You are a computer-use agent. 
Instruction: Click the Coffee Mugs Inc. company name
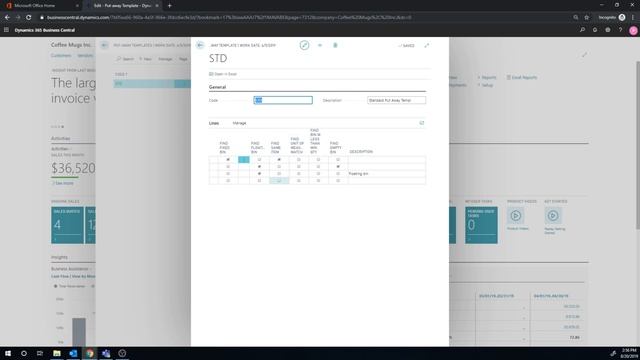click(x=71, y=44)
